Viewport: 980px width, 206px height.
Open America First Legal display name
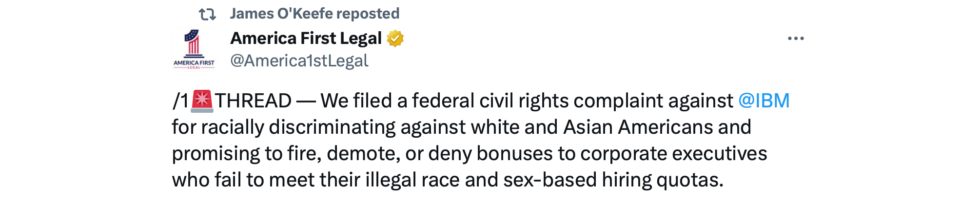click(x=306, y=38)
